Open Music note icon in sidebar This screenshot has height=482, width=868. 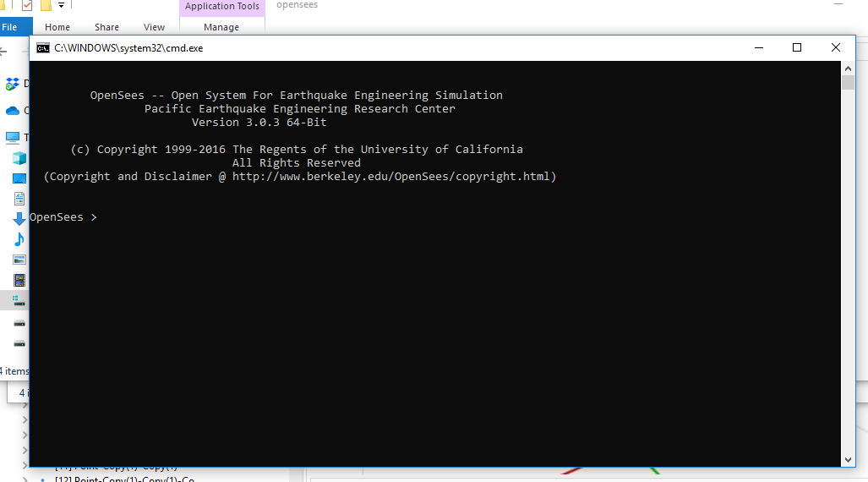click(19, 239)
